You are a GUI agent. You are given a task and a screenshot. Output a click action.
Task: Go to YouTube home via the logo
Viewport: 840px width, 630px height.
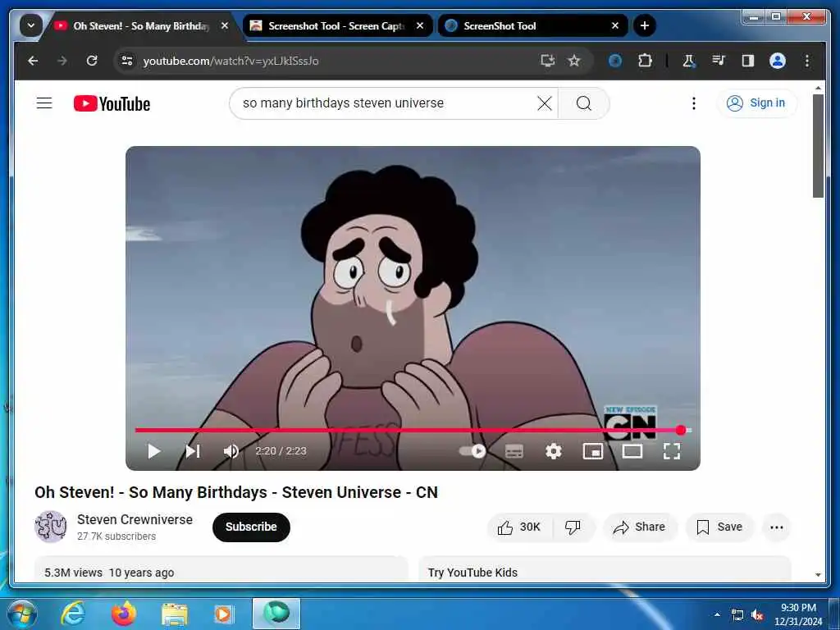(x=112, y=103)
